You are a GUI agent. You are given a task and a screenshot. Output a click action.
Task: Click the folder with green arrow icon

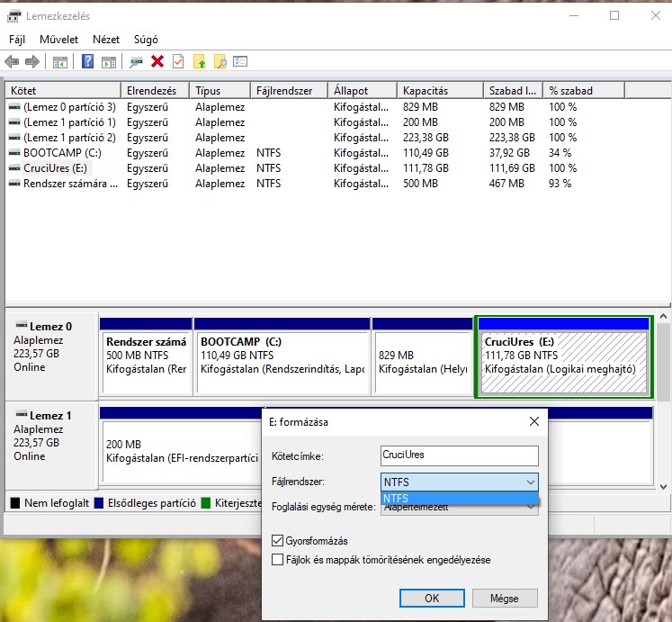pos(200,62)
